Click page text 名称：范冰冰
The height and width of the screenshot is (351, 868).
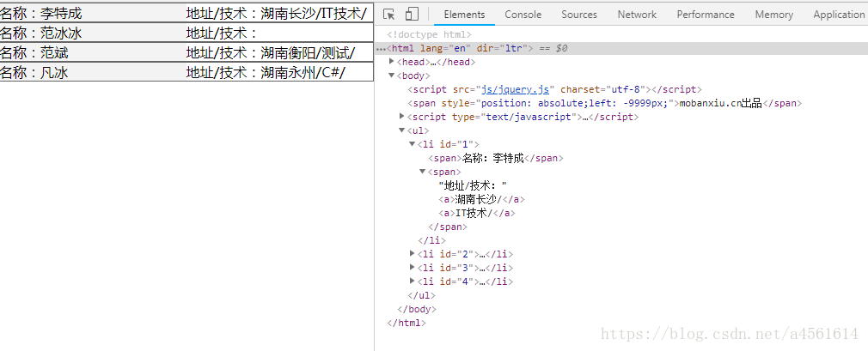41,33
